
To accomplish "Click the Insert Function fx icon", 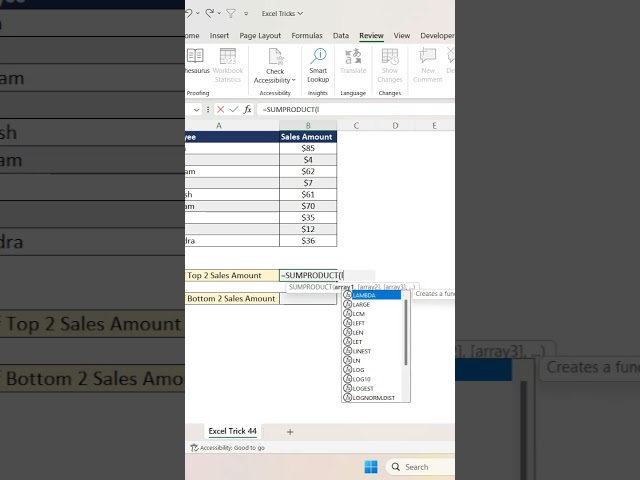I will (x=247, y=109).
